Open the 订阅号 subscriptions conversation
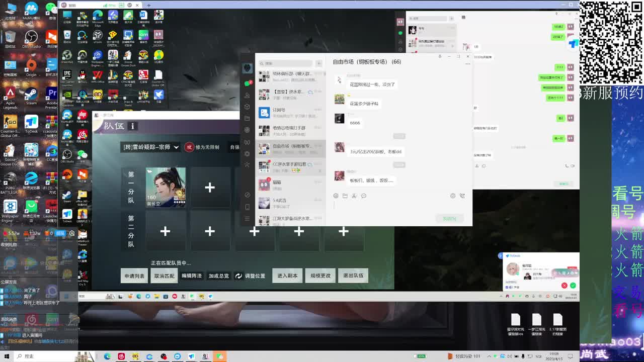 pos(291,113)
